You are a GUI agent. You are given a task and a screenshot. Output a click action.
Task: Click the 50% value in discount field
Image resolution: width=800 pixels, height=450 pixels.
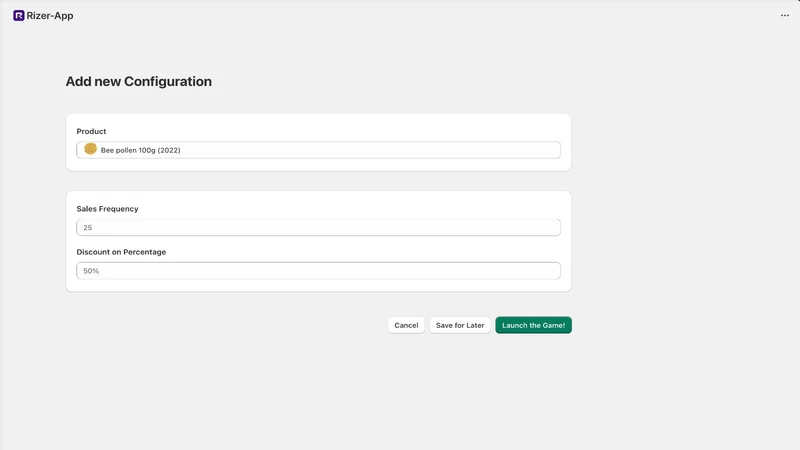tap(91, 271)
